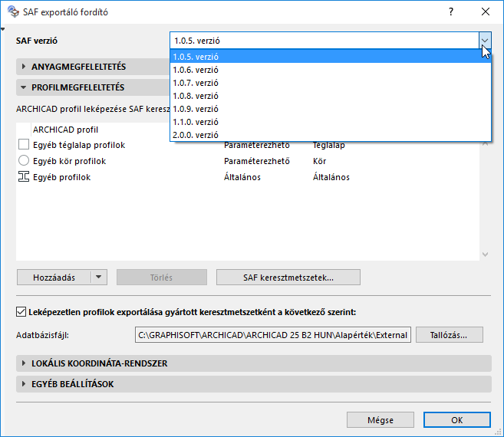Select the Egyéb téglalap profilok row
504x437 pixels.
tap(248, 145)
